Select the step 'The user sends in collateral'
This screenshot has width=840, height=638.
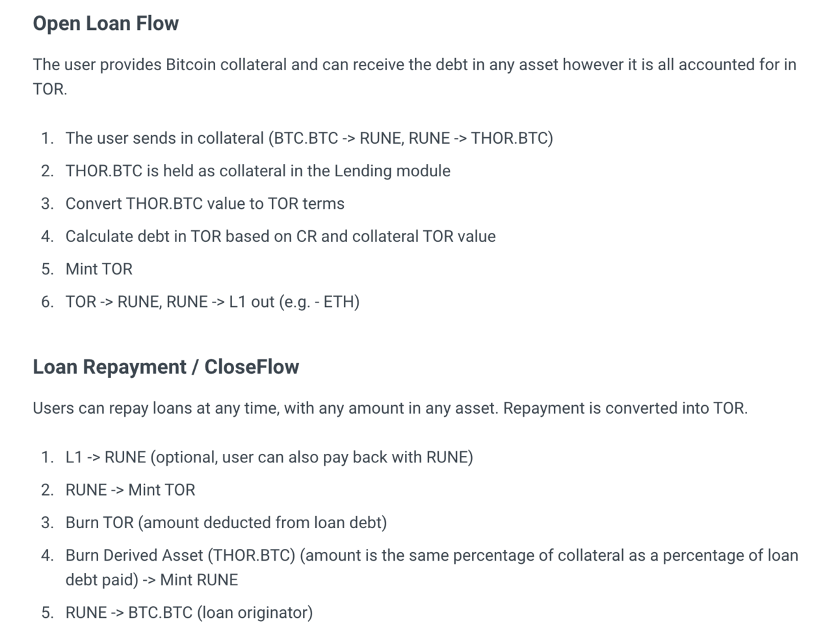309,139
